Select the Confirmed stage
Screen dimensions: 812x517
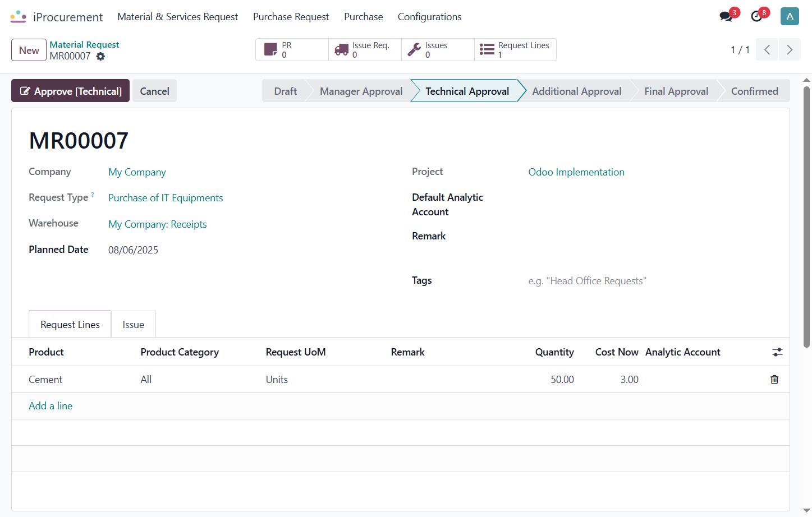754,91
